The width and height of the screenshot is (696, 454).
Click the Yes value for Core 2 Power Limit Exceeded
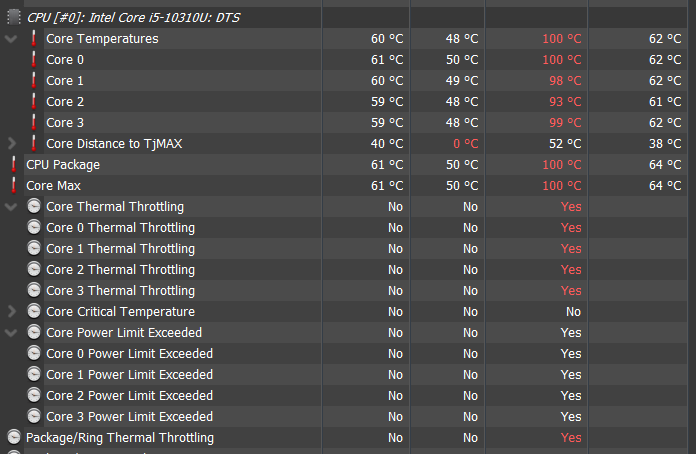[x=571, y=395]
